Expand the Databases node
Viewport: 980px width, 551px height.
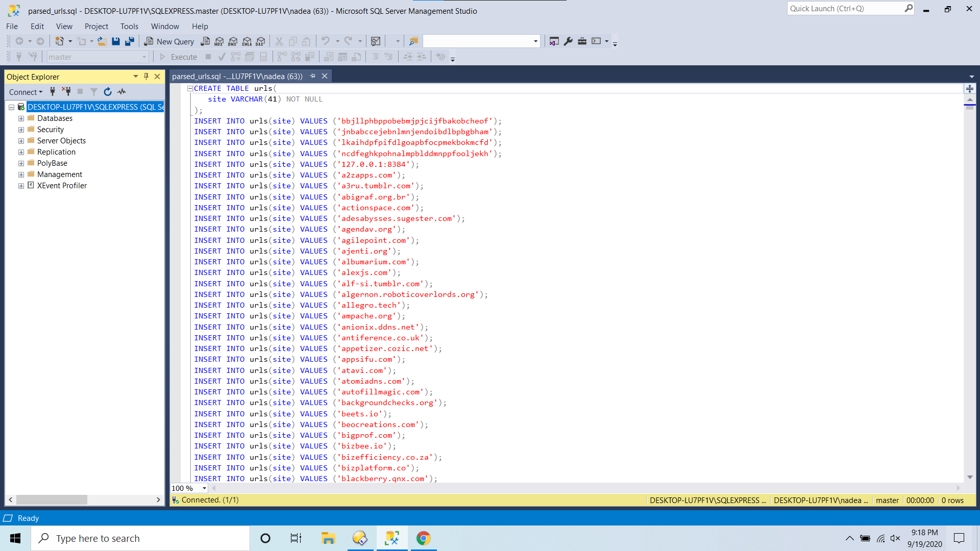click(x=21, y=118)
